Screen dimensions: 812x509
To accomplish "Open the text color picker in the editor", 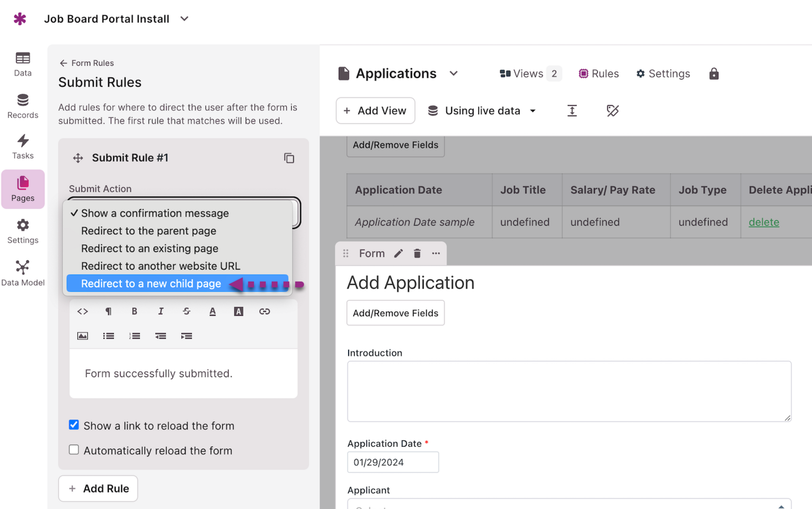I will click(212, 311).
